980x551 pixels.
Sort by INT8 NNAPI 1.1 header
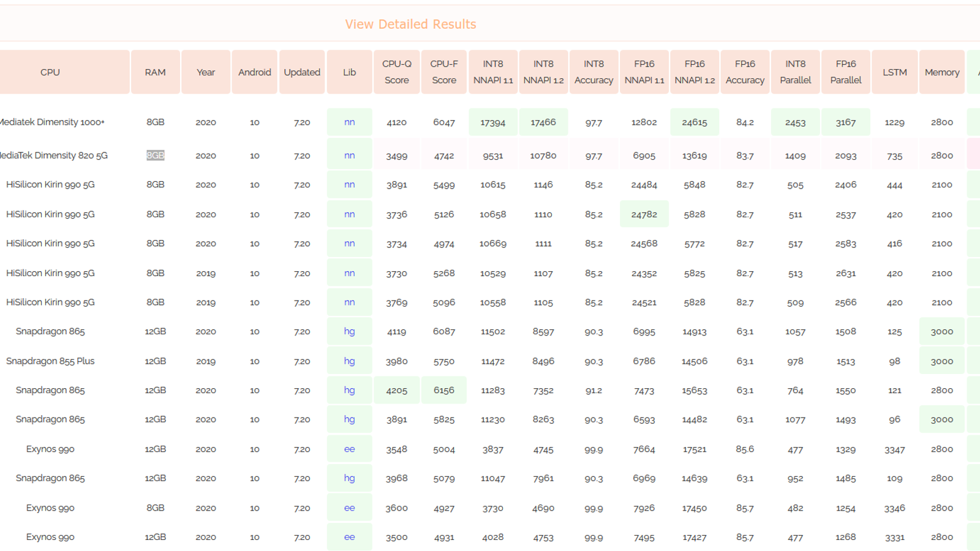click(493, 72)
